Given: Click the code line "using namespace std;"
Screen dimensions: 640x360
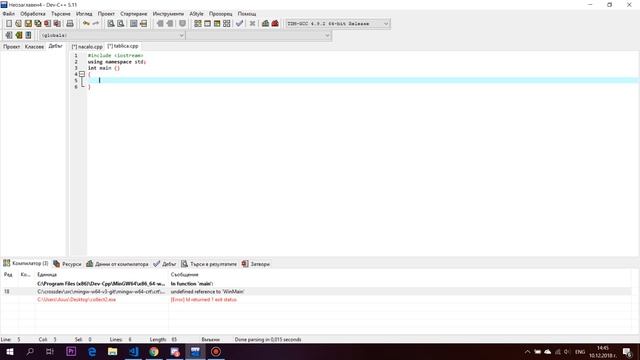Looking at the screenshot, I should 117,62.
